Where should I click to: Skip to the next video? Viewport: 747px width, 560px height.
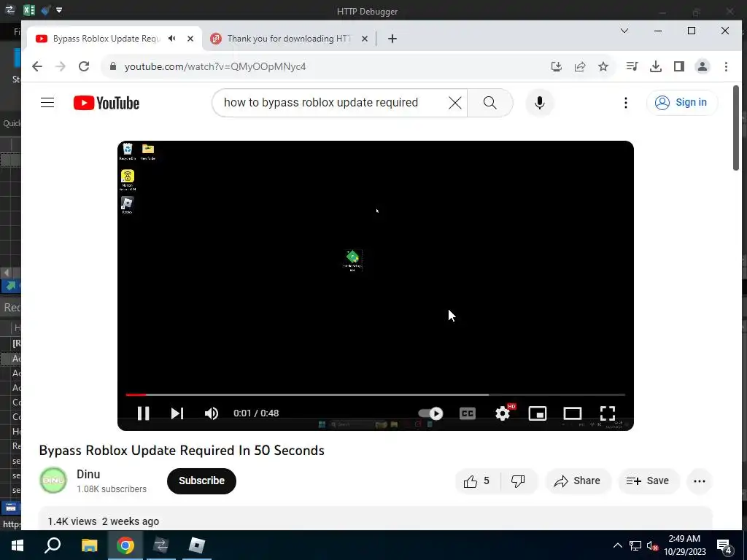click(177, 413)
